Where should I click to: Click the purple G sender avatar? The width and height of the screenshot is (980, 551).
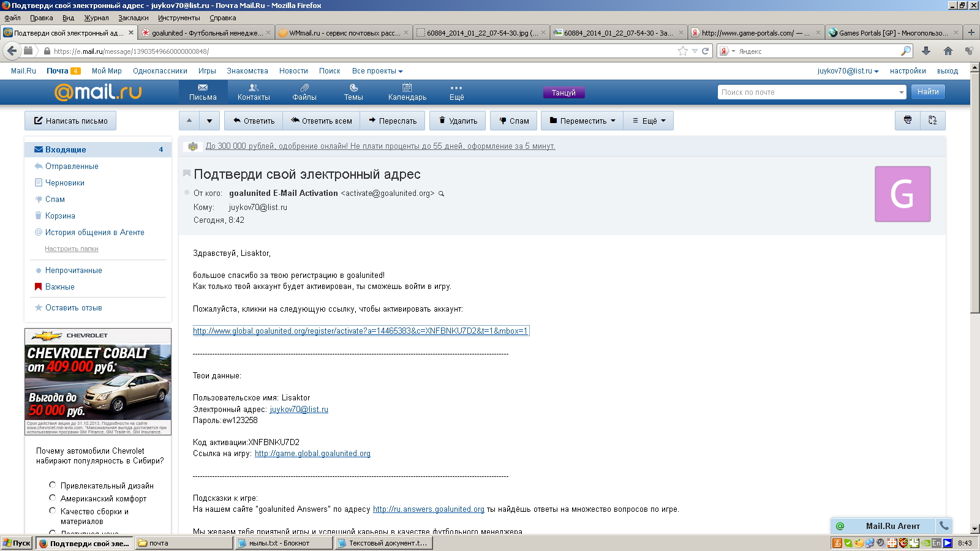tap(903, 194)
